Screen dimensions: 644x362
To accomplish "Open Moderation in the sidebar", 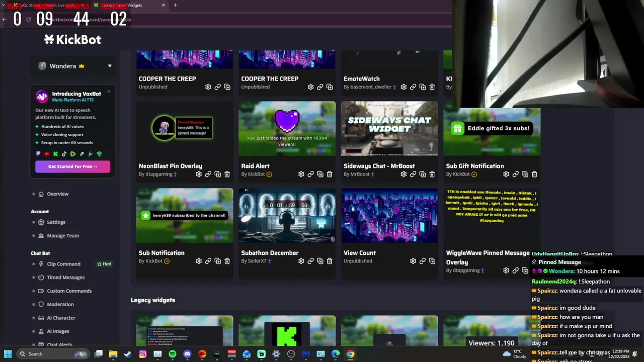I will (60, 305).
